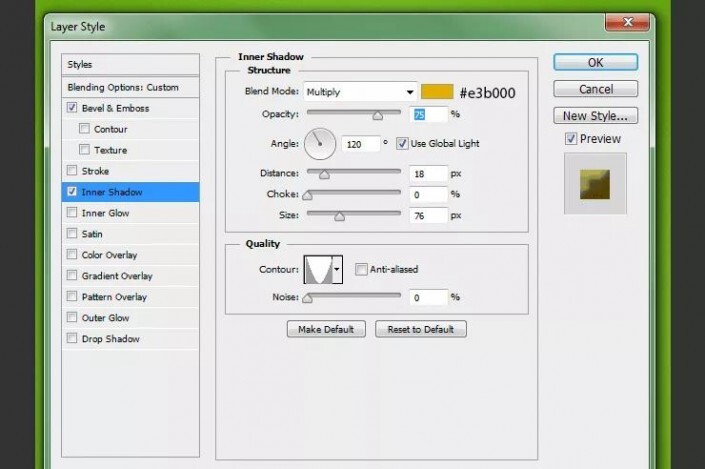
Task: Expand the Contour picker dropdown arrow
Action: pos(337,269)
